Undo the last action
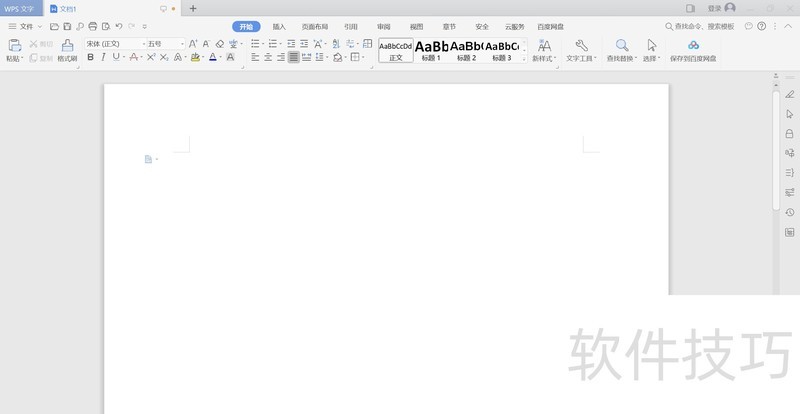 [119, 26]
